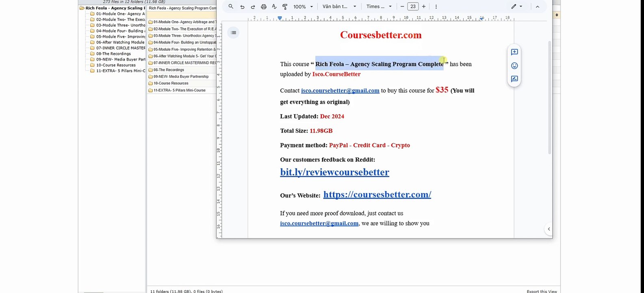This screenshot has width=644, height=293.
Task: Select "10-Course Resources" in the folder tree
Action: pyautogui.click(x=113, y=65)
